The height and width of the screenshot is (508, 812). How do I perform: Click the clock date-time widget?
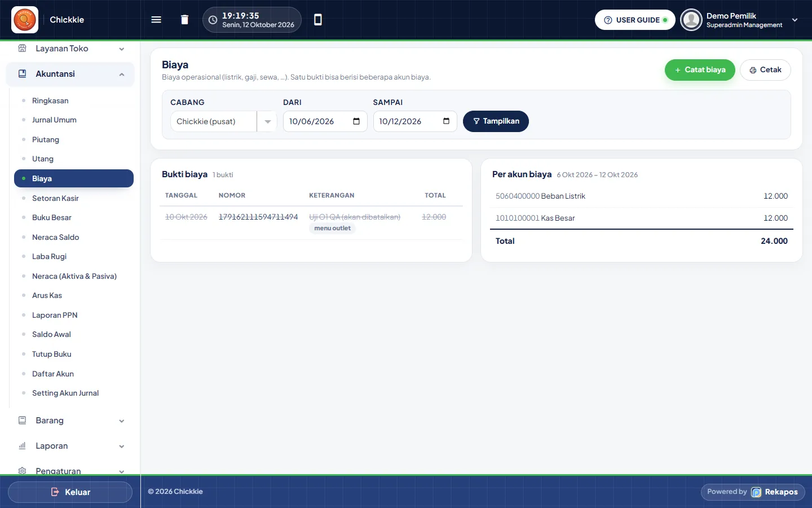(x=251, y=20)
